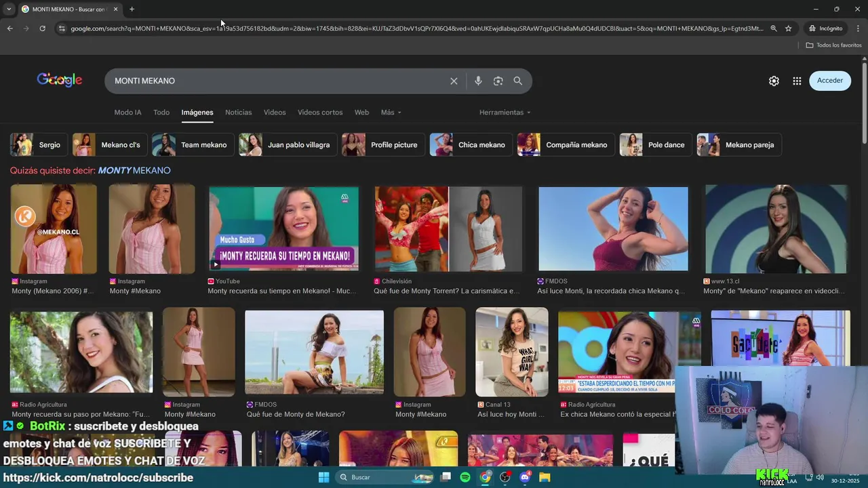View site information icon in address bar

(x=61, y=28)
